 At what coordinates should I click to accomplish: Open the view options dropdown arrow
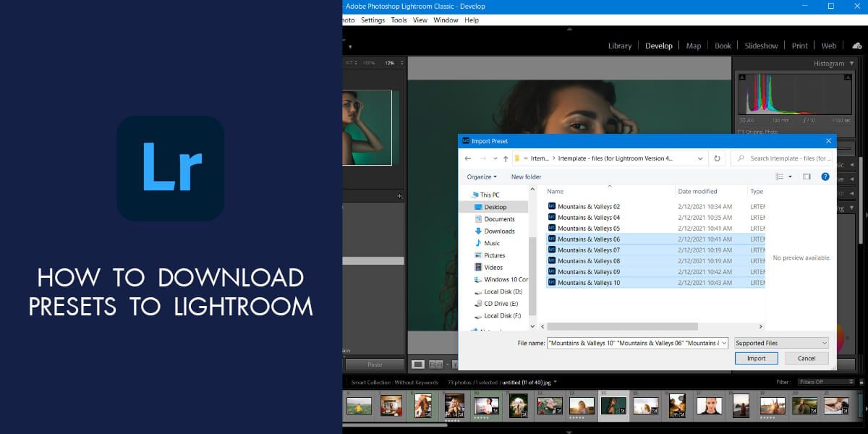pos(790,176)
